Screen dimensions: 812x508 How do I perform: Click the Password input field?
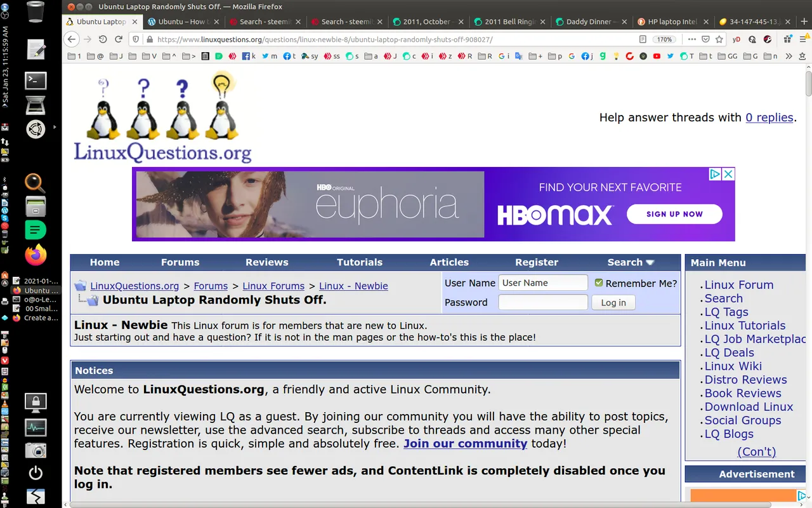point(543,302)
